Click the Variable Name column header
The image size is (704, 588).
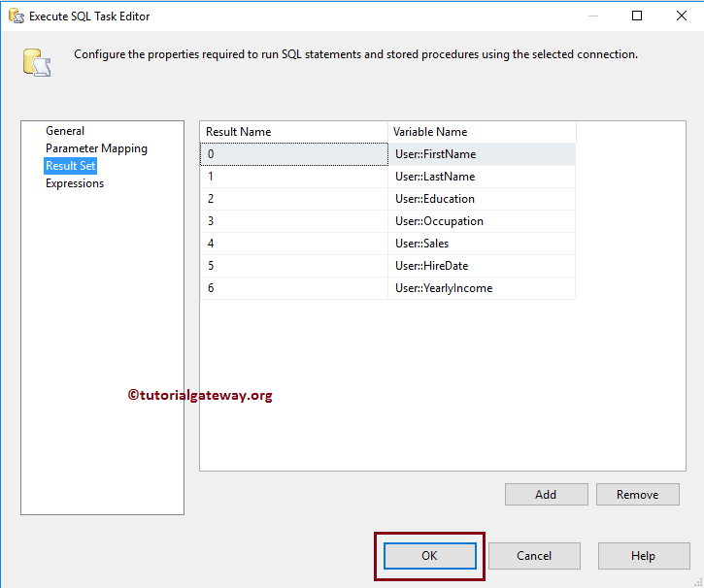tap(482, 132)
